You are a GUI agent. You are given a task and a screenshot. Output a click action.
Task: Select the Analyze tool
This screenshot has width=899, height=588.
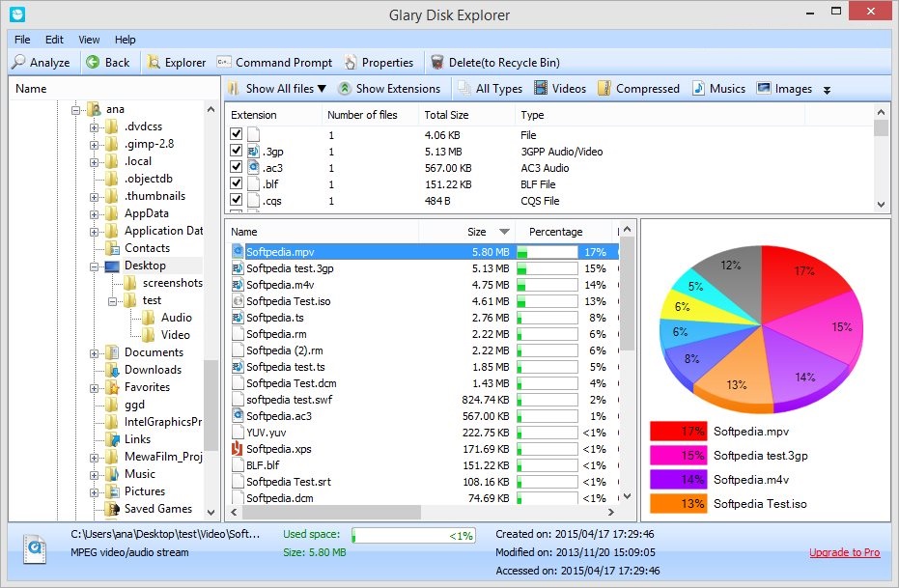[x=41, y=61]
